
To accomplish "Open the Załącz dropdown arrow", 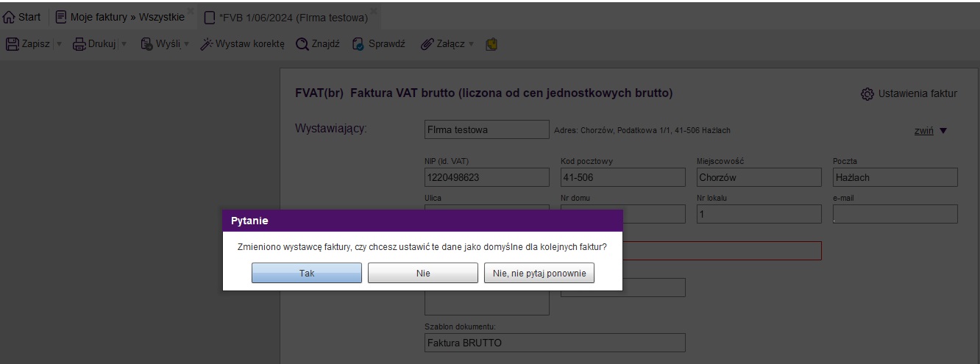I will [x=472, y=44].
